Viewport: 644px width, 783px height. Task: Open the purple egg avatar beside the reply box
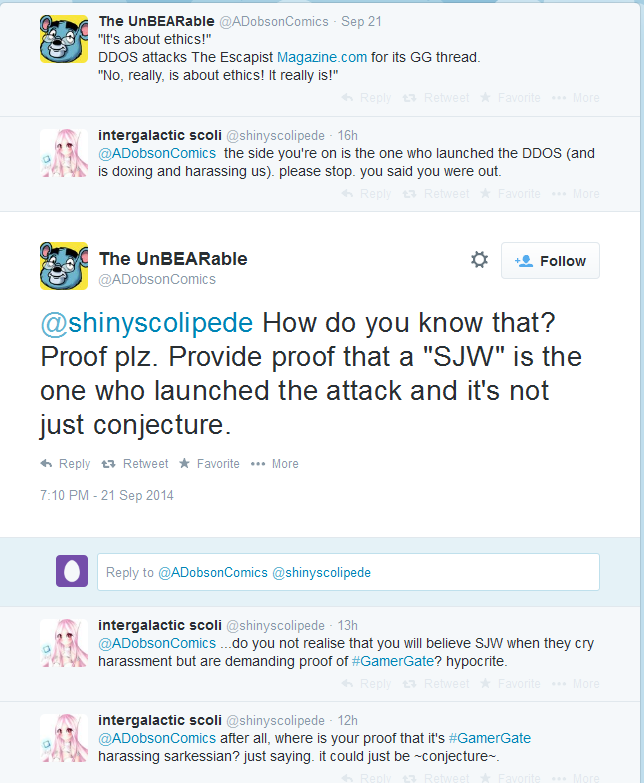(72, 571)
